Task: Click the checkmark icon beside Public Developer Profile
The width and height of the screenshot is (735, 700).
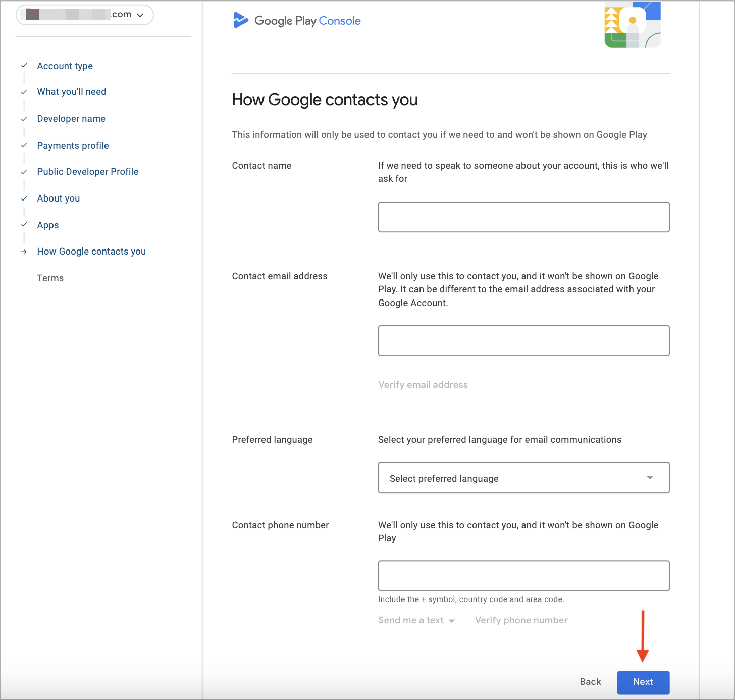Action: point(24,172)
